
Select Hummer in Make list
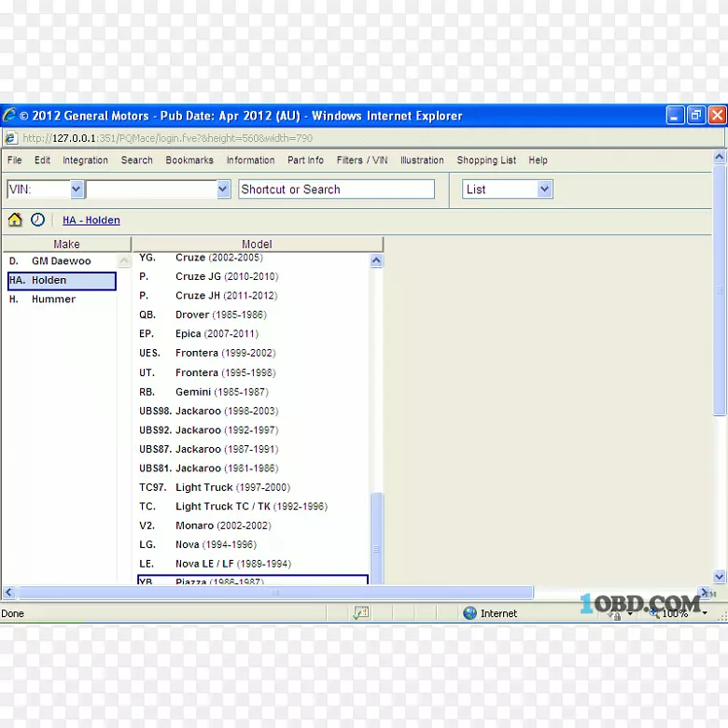[61, 299]
